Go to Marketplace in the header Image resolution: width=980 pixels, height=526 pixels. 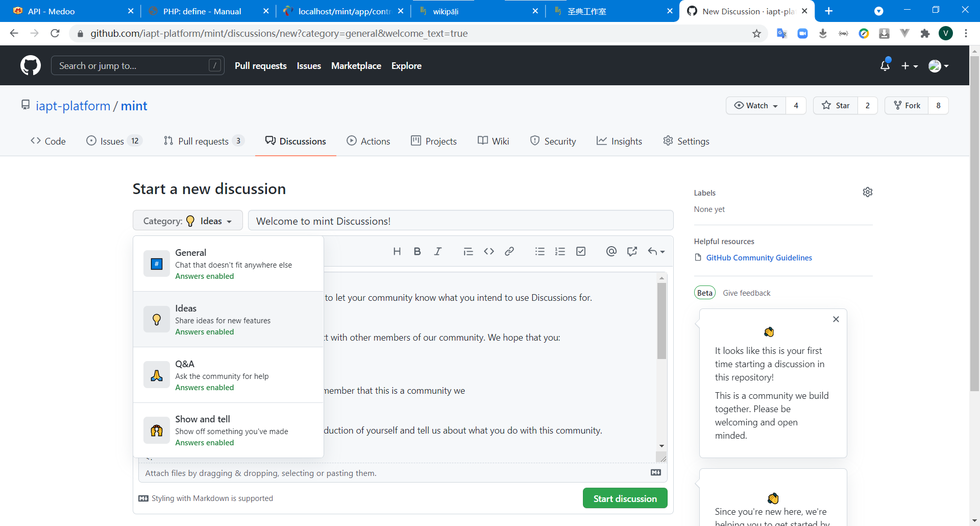click(x=356, y=66)
